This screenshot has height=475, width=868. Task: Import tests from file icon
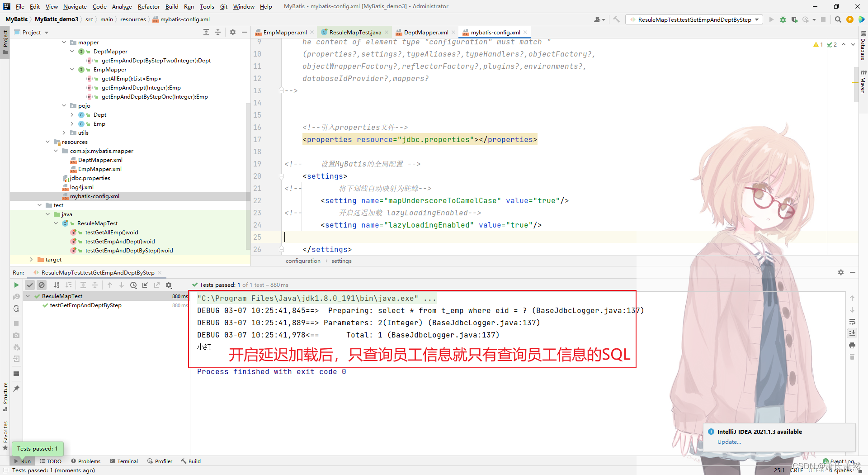(145, 285)
